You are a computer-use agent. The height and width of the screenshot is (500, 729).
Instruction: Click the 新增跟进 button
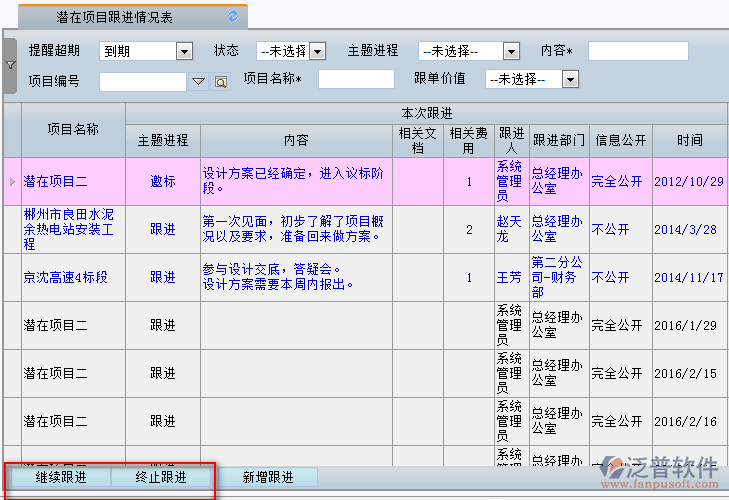point(268,477)
